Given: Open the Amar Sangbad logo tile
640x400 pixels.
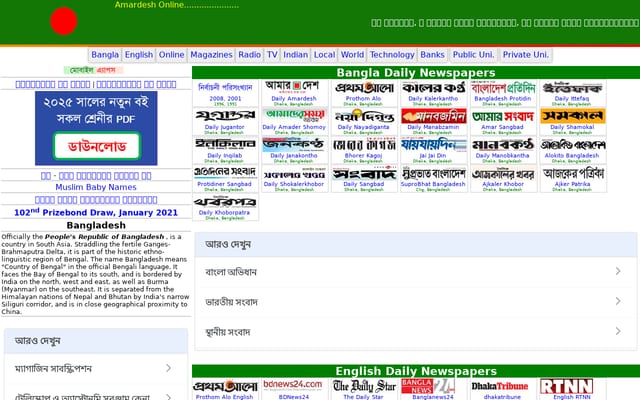Looking at the screenshot, I should click(502, 116).
